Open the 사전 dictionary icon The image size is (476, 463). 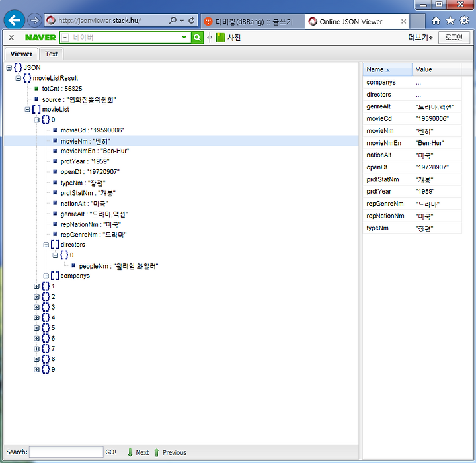(x=220, y=38)
